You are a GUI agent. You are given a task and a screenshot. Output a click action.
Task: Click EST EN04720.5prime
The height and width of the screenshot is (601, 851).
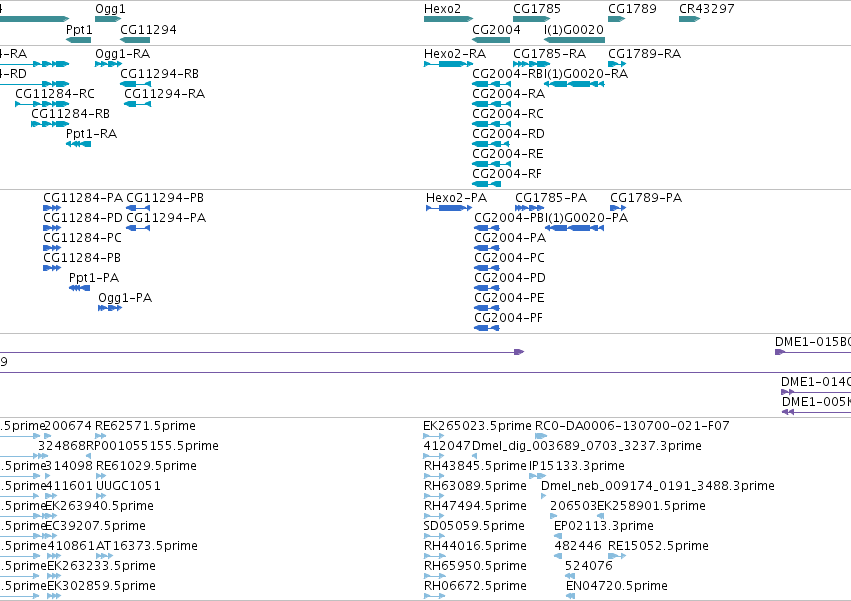(570, 596)
